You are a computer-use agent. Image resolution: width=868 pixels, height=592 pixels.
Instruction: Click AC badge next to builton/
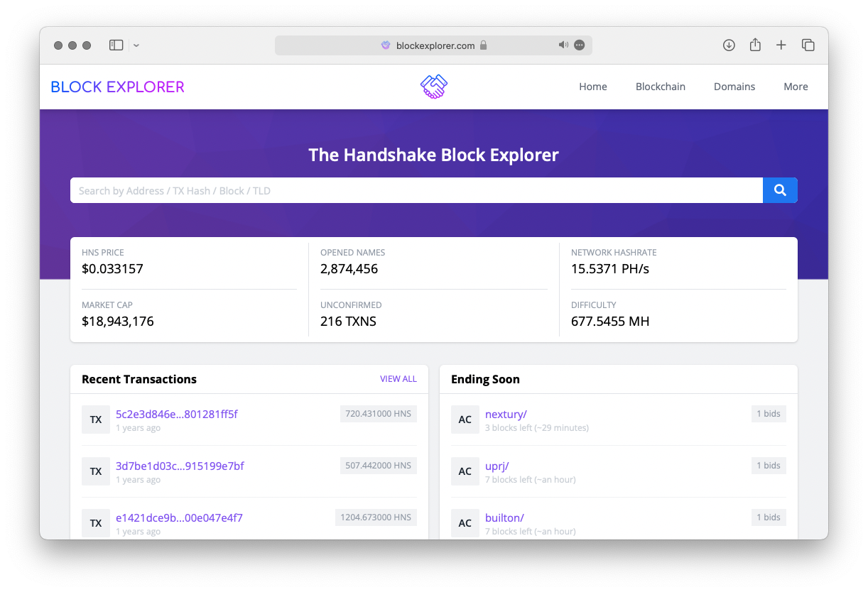tap(465, 523)
